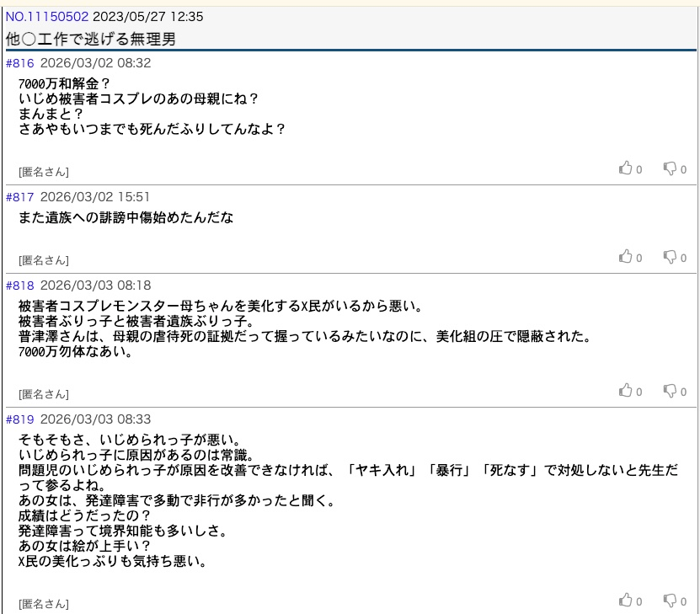Click timestamp 2026/03/03 08:18

pos(95,286)
